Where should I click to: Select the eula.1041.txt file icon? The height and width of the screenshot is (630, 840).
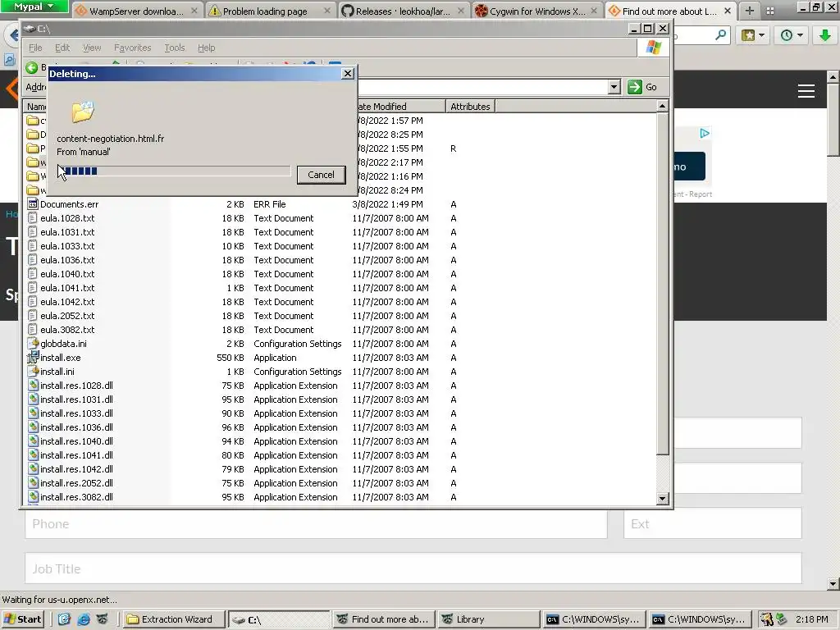coord(33,288)
